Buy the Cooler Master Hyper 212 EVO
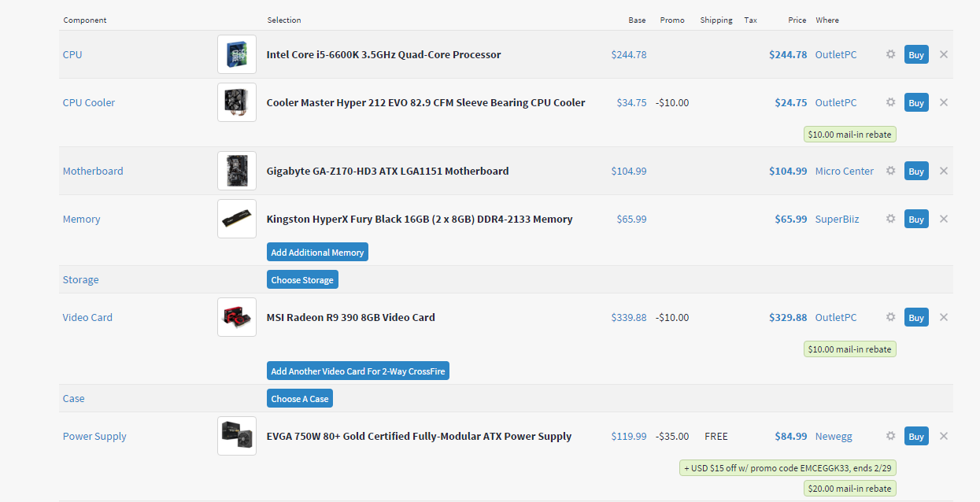The height and width of the screenshot is (502, 980). tap(916, 102)
